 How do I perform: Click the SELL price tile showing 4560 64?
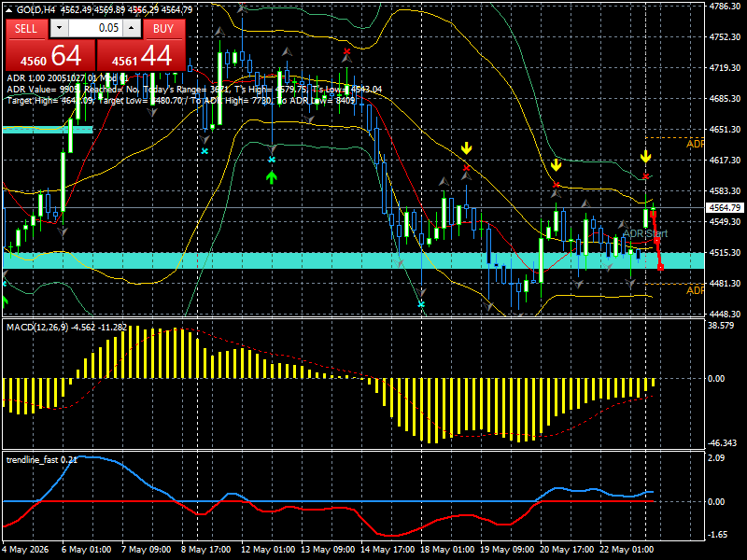pyautogui.click(x=50, y=56)
